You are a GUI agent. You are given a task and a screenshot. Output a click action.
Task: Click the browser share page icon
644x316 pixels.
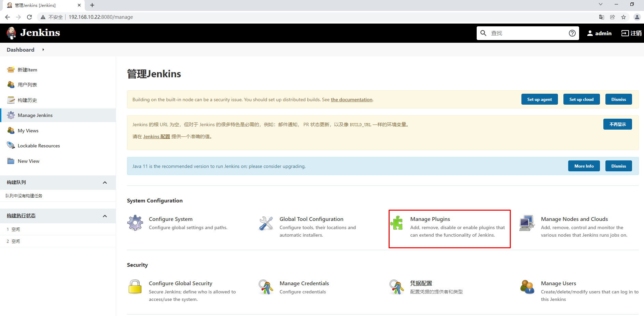click(x=613, y=17)
